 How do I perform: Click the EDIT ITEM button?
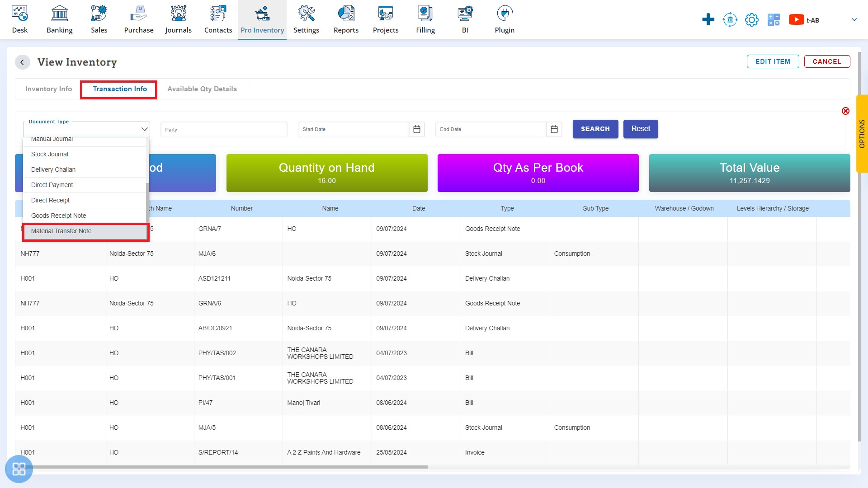tap(773, 61)
